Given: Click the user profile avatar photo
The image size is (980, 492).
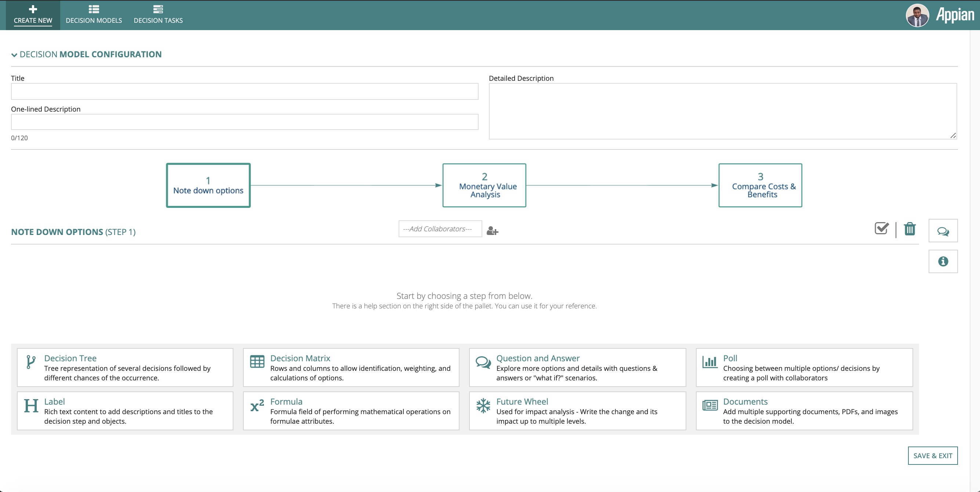Looking at the screenshot, I should coord(917,15).
